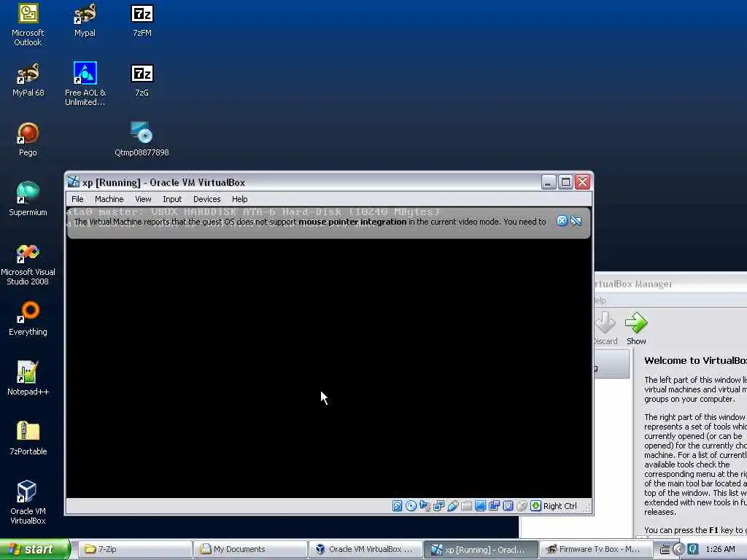Expand hidden system tray icons
Viewport: 747px width, 560px height.
(x=678, y=549)
